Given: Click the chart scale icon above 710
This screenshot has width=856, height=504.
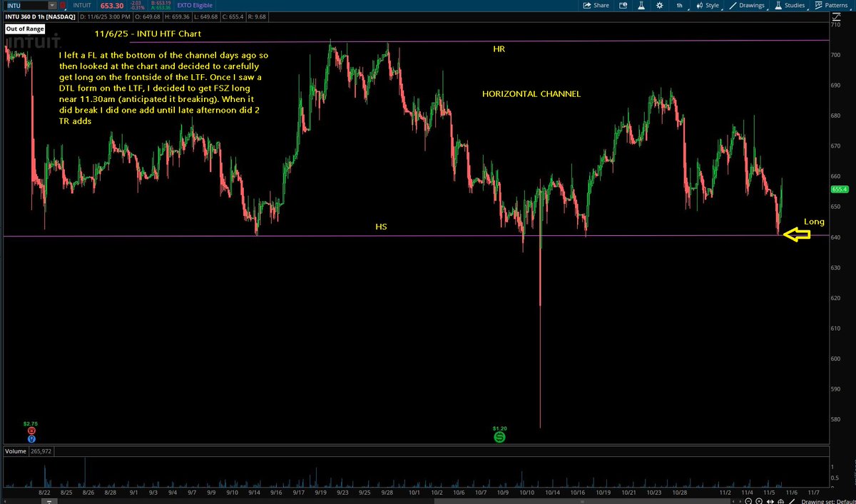Looking at the screenshot, I should pos(837,16).
